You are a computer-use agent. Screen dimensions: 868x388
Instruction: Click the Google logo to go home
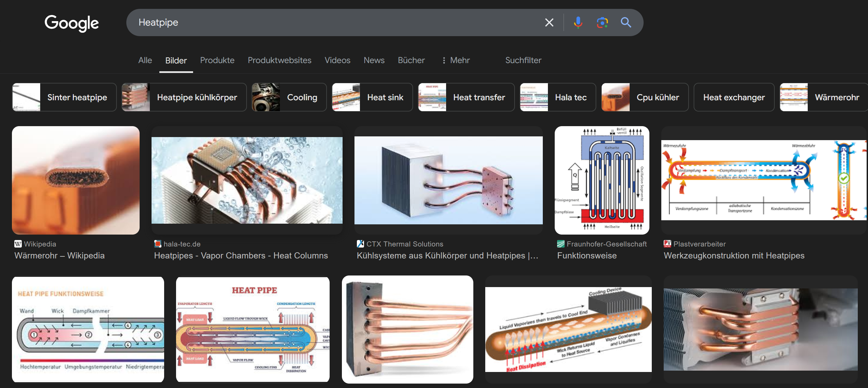pos(72,23)
